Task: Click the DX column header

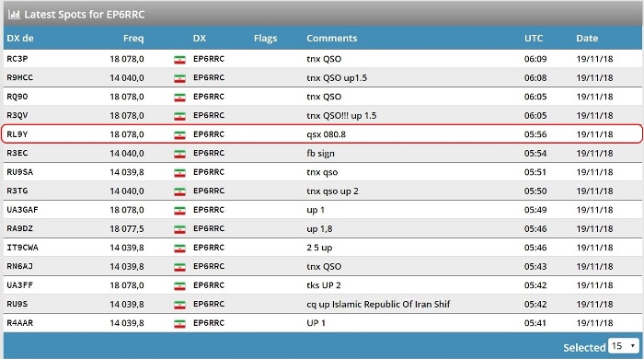Action: point(200,38)
